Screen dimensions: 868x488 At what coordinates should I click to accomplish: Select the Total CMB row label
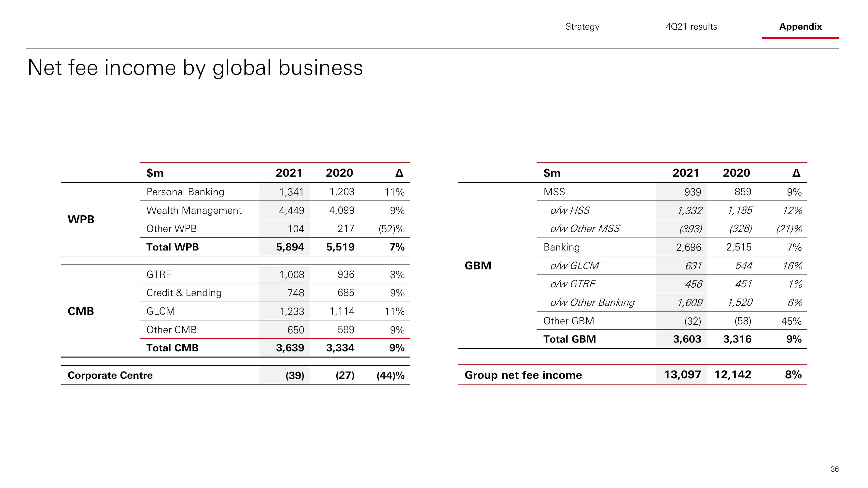173,347
